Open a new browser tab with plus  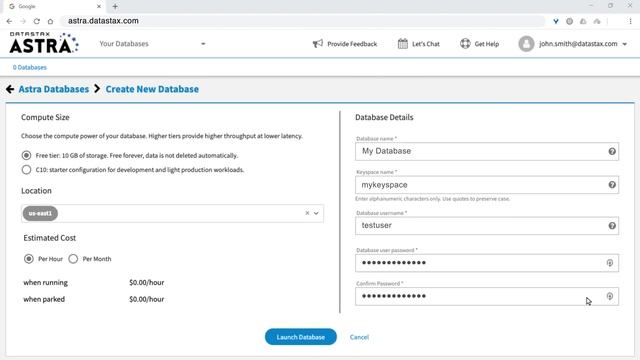click(x=115, y=7)
